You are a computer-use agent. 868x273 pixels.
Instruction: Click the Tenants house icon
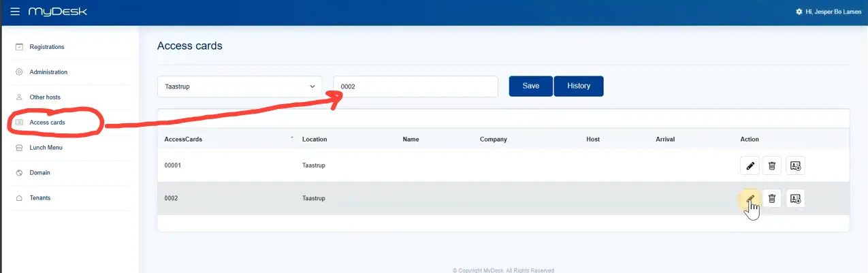click(x=19, y=198)
